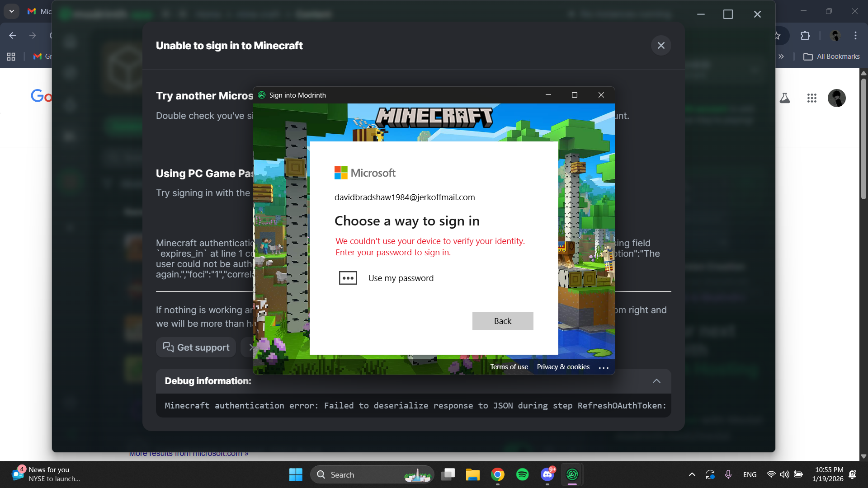Screen dimensions: 868x488
Task: Open more options via the ellipsis in sign-in window
Action: click(604, 367)
